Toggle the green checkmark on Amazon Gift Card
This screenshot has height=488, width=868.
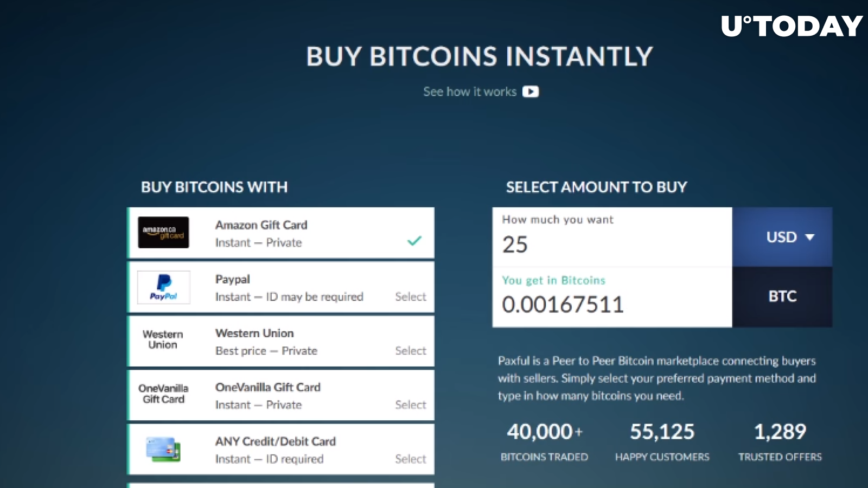414,240
